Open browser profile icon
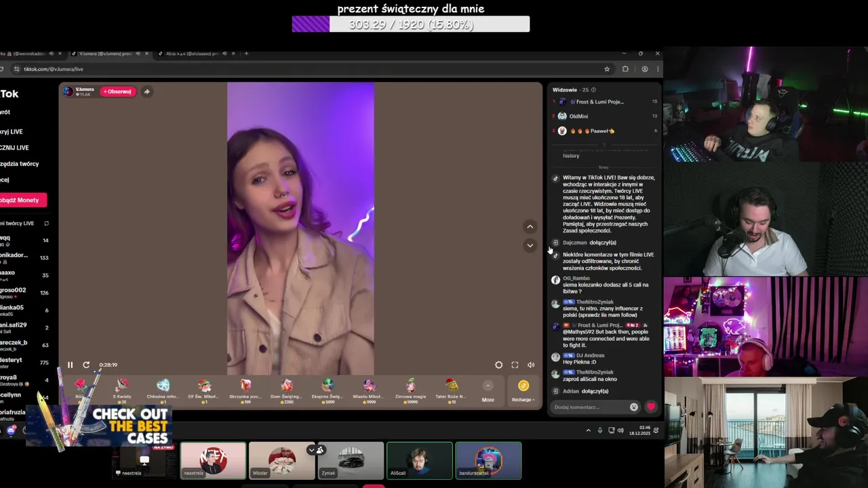The image size is (868, 488). click(x=645, y=68)
